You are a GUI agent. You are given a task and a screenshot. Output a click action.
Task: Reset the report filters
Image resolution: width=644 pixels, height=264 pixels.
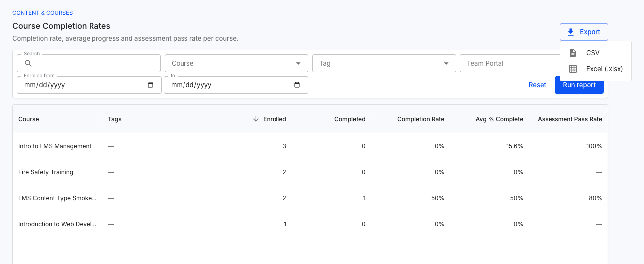[x=537, y=85]
